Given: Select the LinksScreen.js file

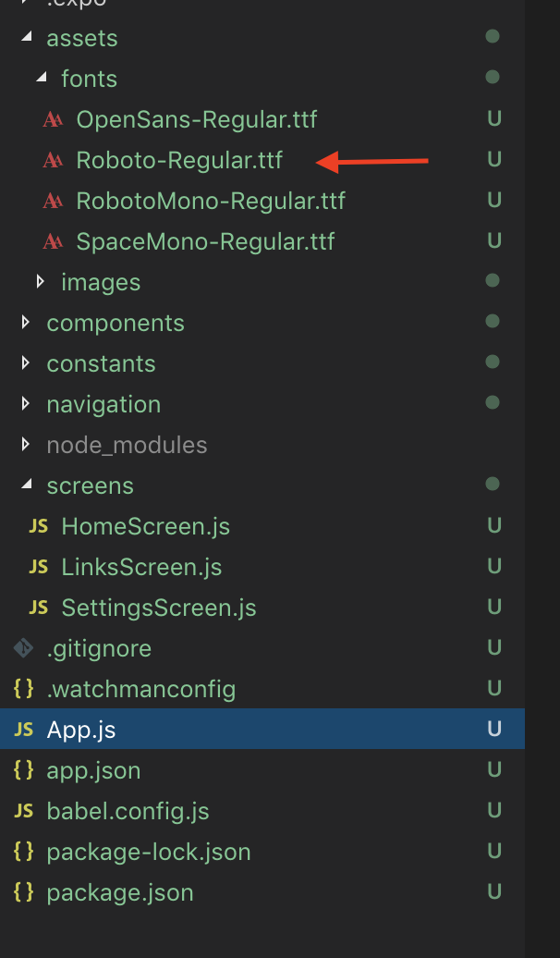Looking at the screenshot, I should click(139, 566).
